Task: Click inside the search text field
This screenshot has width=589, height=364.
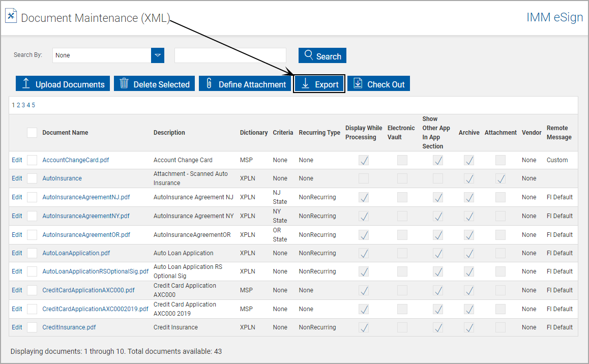Action: tap(230, 55)
